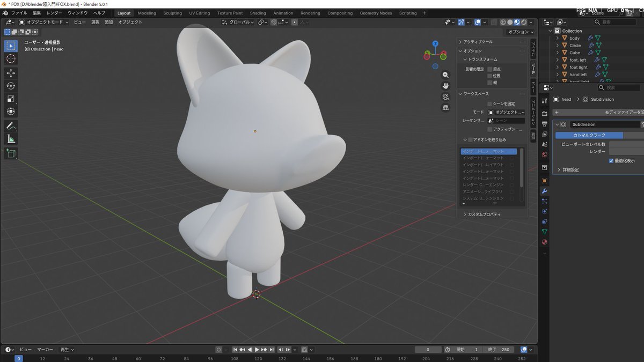Toggle proportional editing button
This screenshot has width=644, height=362.
[295, 22]
